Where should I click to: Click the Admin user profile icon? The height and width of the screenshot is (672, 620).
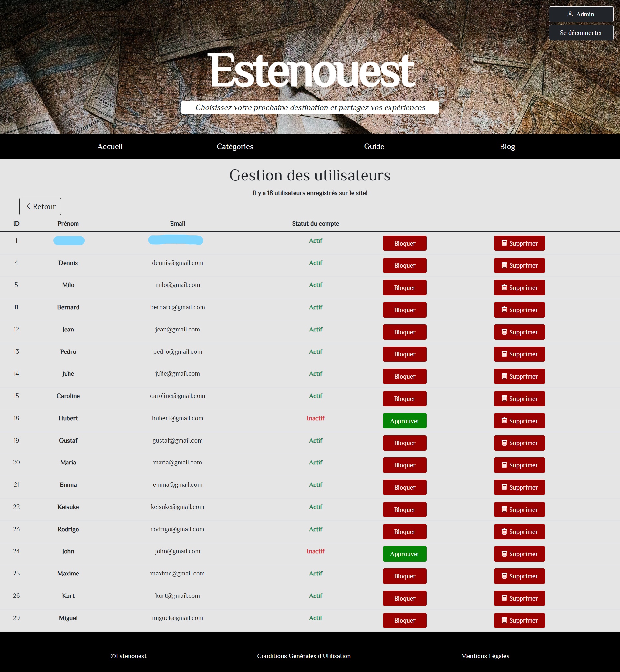tap(570, 14)
